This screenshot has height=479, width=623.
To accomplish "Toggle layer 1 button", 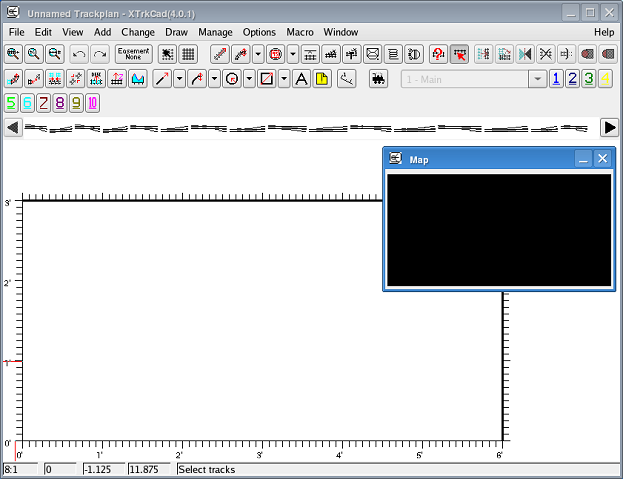I will [x=556, y=79].
